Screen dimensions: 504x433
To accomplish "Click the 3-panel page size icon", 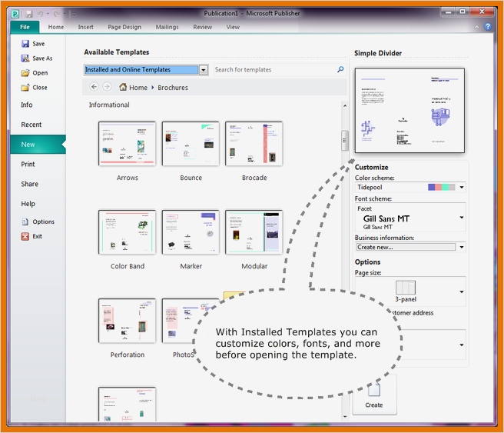I will point(406,287).
